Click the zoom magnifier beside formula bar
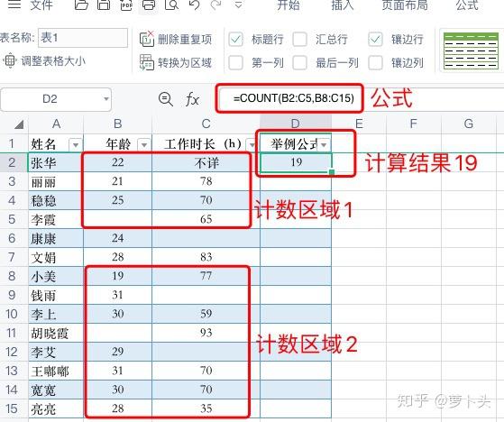The width and height of the screenshot is (504, 422). [x=166, y=99]
